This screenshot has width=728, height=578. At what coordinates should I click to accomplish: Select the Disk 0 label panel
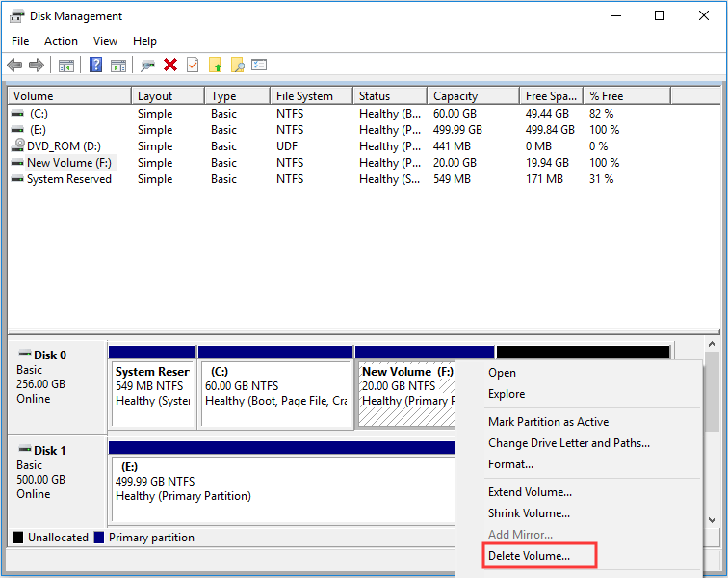tap(58, 386)
